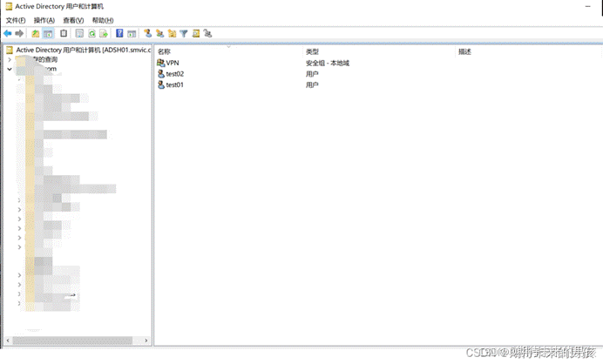
Task: Open the 文件(F) menu
Action: tap(16, 20)
